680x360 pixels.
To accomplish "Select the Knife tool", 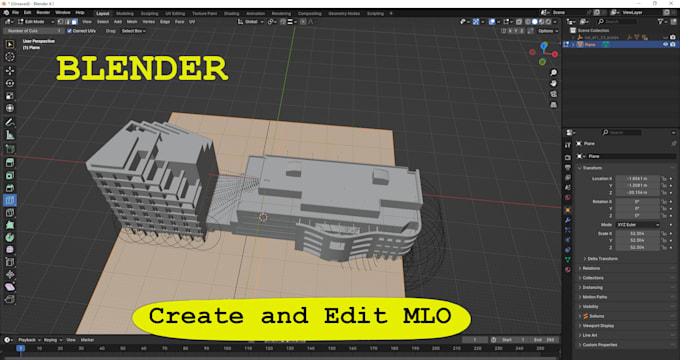I will (x=10, y=213).
